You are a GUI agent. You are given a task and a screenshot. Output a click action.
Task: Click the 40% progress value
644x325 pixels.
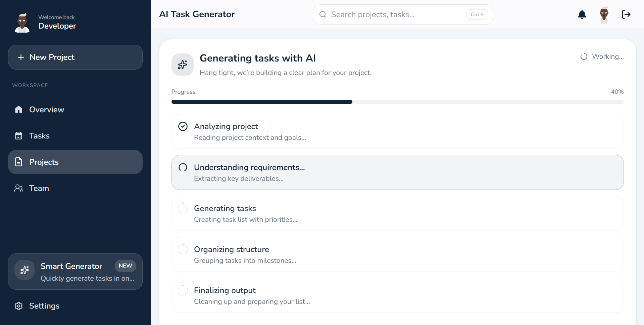click(617, 92)
